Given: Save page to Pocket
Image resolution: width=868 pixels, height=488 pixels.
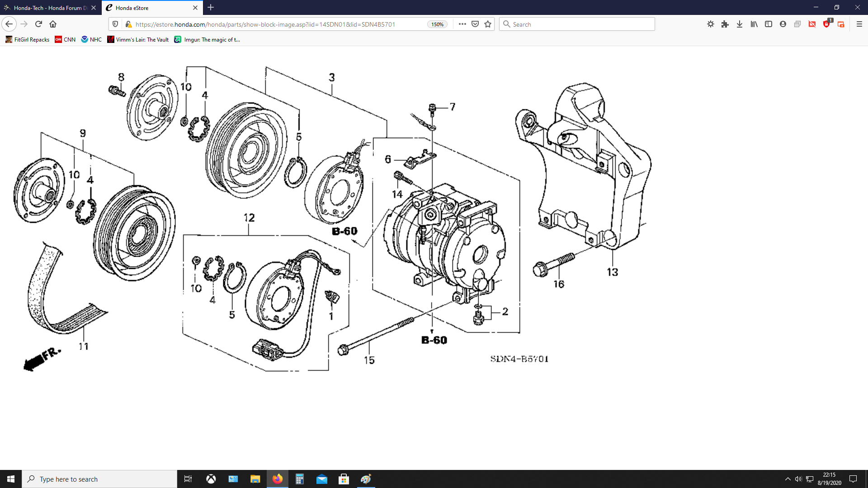Looking at the screenshot, I should (x=475, y=24).
